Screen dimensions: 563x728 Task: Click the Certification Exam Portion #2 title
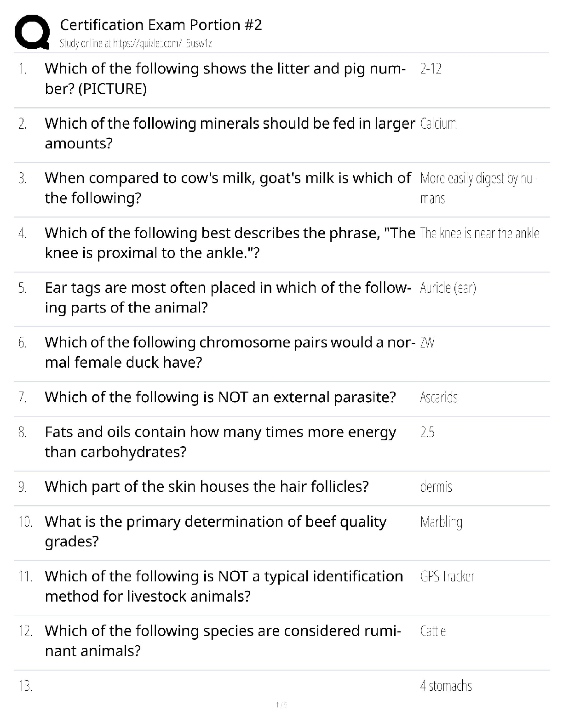pyautogui.click(x=161, y=25)
